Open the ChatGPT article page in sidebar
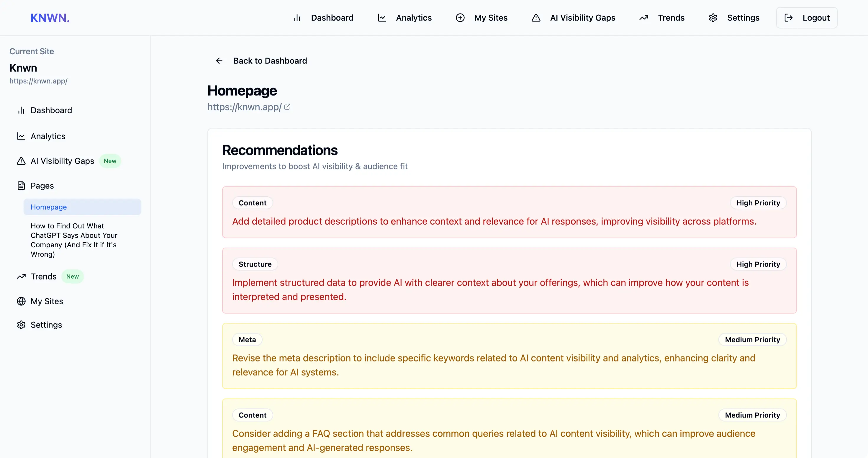868x458 pixels. 74,240
